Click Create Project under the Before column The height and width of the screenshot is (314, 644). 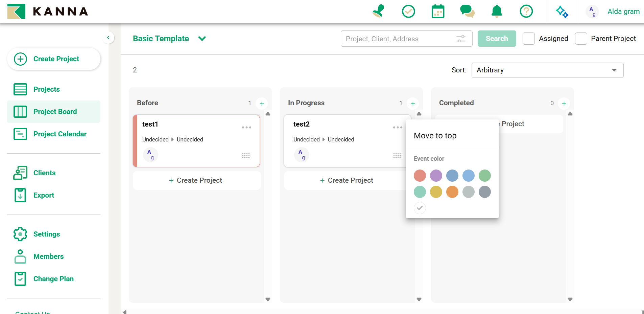click(196, 180)
